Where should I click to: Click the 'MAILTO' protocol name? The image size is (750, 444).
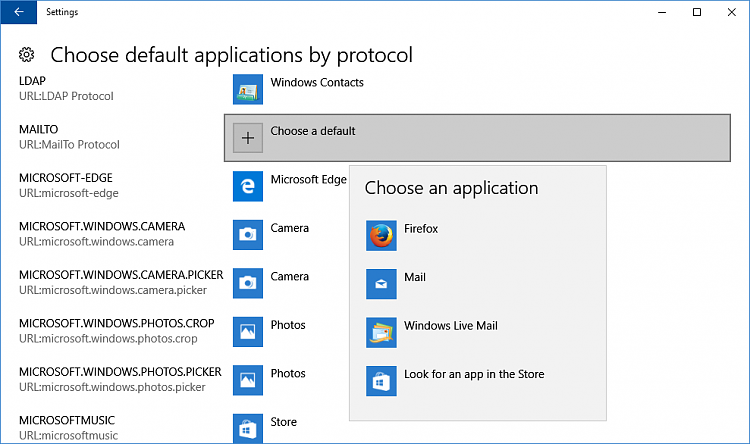[x=39, y=129]
